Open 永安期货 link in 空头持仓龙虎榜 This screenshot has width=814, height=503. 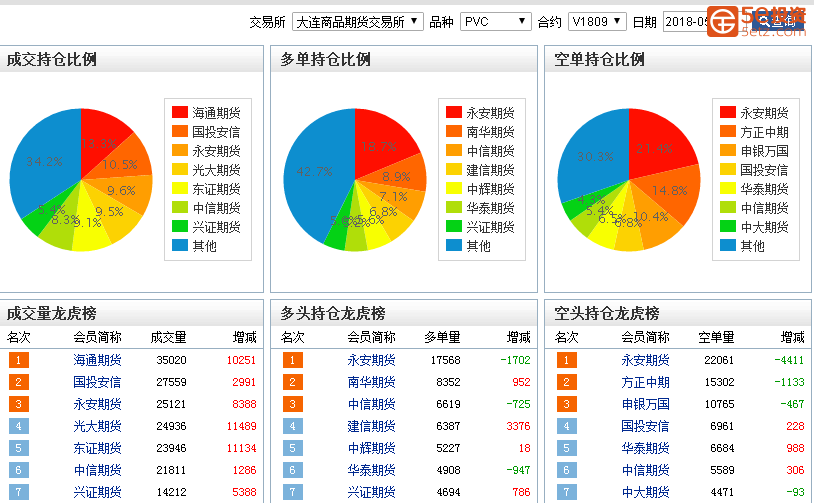(x=645, y=360)
